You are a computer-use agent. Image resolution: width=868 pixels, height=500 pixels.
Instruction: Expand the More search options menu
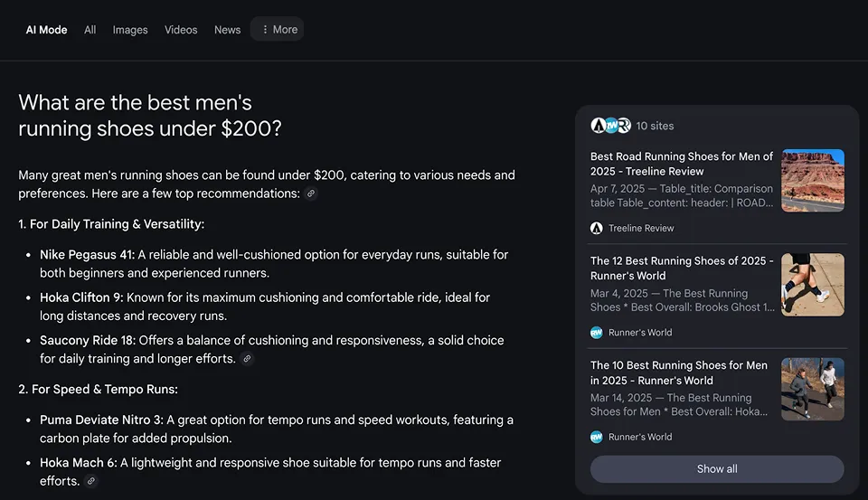tap(278, 29)
